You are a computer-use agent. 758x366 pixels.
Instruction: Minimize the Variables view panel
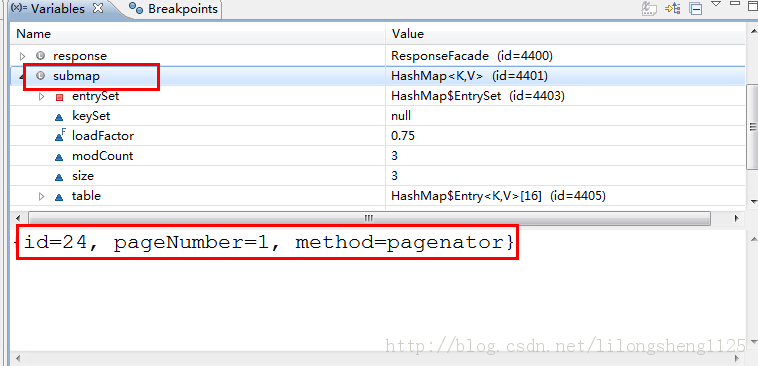[x=734, y=4]
